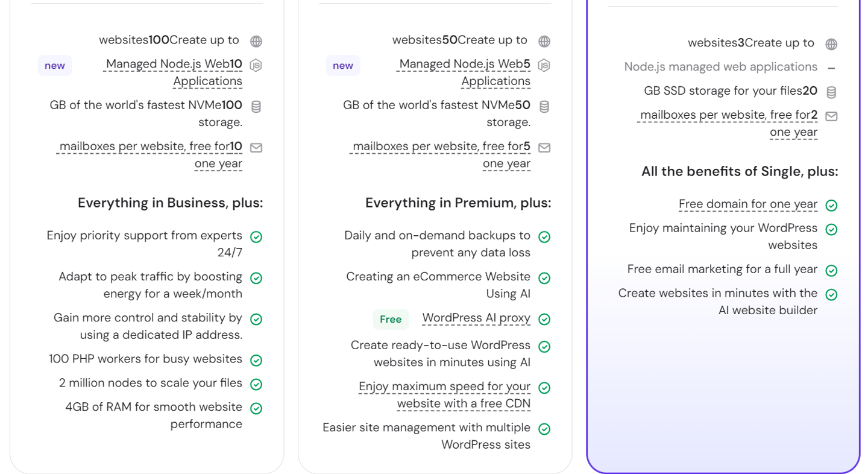Click WordPress AI proxy underlined link
The width and height of the screenshot is (868, 474).
476,318
